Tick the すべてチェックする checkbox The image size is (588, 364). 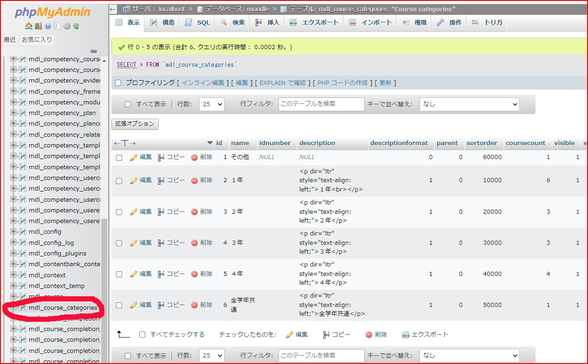coord(142,334)
